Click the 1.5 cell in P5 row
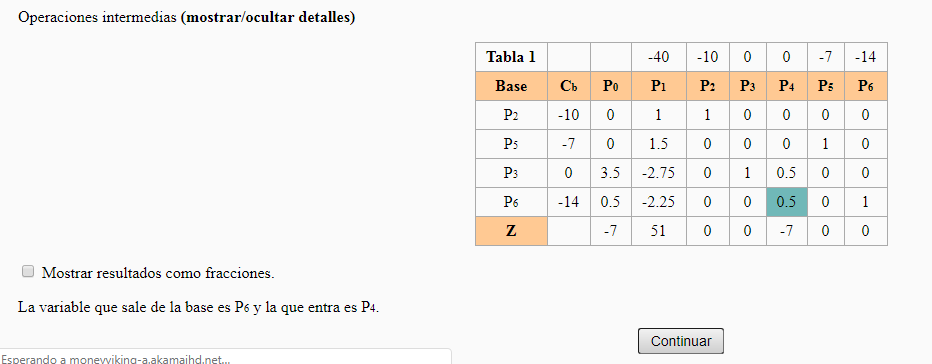This screenshot has width=932, height=364. [659, 145]
